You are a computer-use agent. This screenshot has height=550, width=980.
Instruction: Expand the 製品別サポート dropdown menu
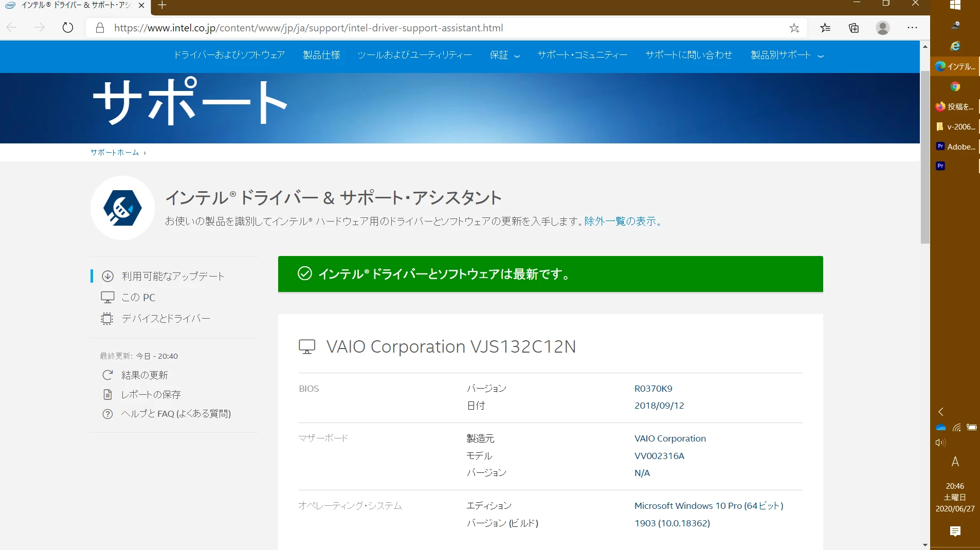coord(787,56)
